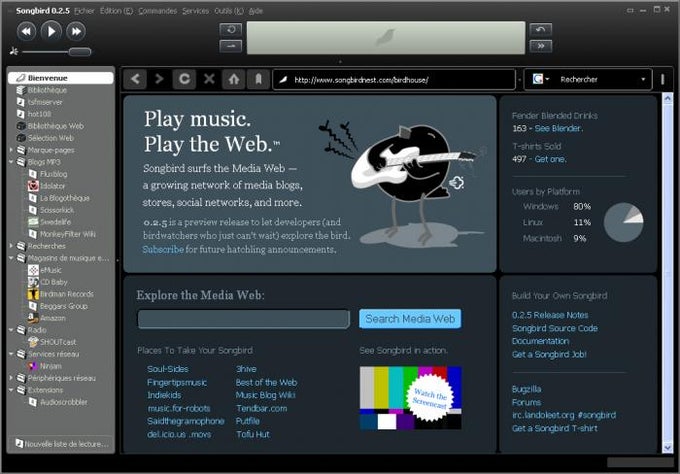Click the page scrollbar down arrow

(668, 447)
